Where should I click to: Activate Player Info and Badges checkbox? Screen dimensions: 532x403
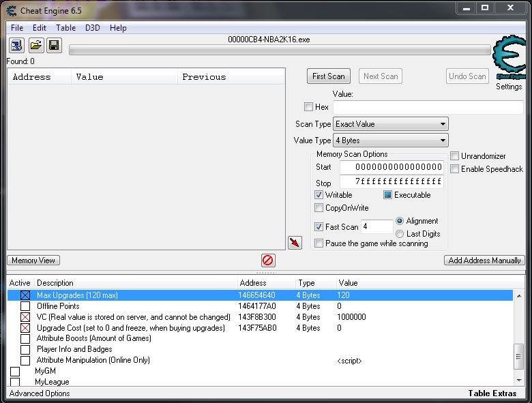point(25,349)
